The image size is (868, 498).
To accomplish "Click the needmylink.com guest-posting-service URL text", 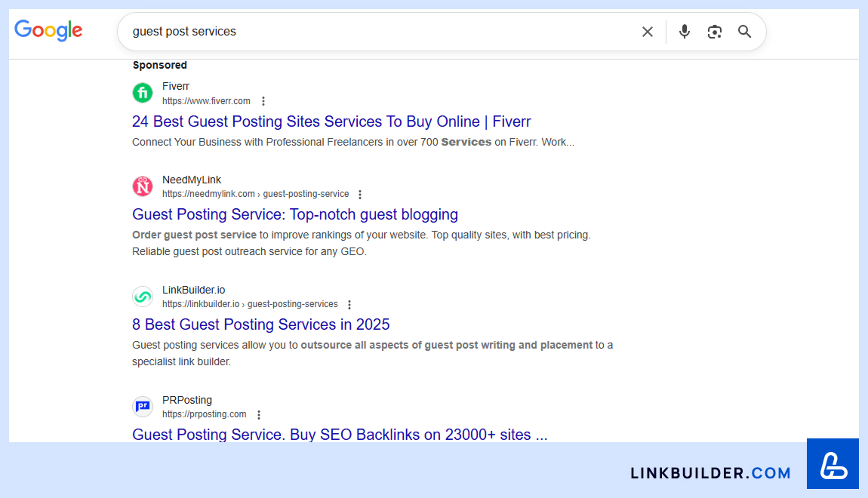I will [255, 194].
